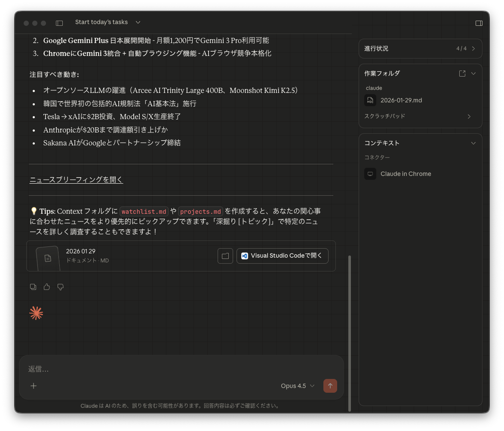This screenshot has height=431, width=504.
Task: Expand the 進行状況 progress section
Action: coord(473,49)
